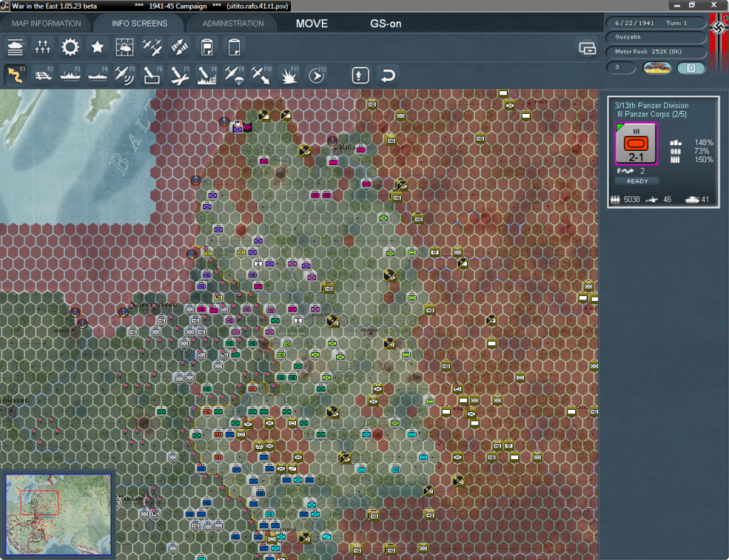
Task: Click the boxed up-arrow toolbar button
Action: tap(360, 75)
